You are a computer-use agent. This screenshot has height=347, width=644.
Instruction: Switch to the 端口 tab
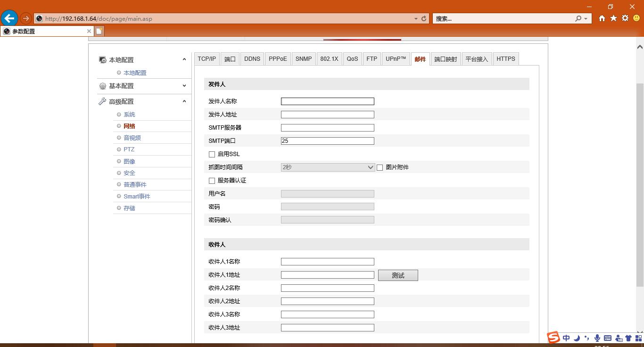(230, 59)
